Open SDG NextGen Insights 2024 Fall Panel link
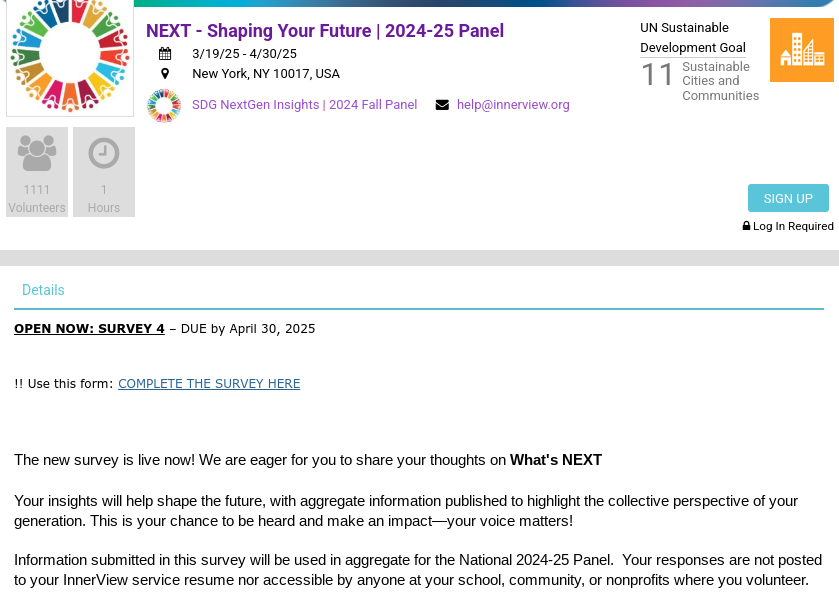 (304, 105)
